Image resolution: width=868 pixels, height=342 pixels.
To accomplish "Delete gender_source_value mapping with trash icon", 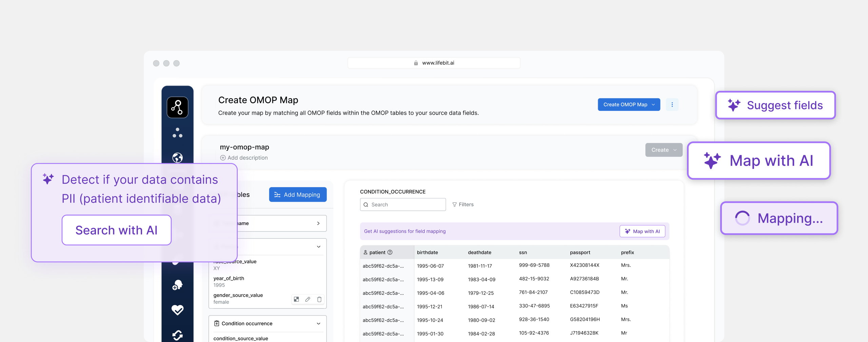I will coord(319,299).
